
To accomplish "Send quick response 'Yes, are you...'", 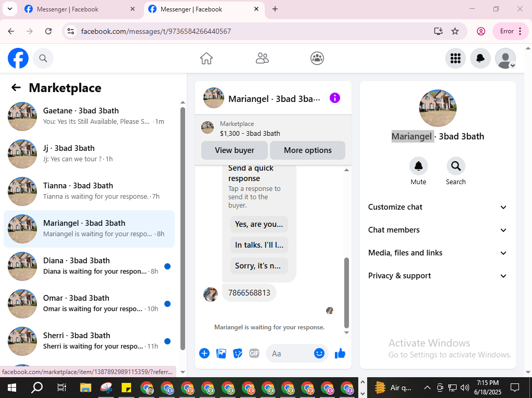I will pos(259,224).
